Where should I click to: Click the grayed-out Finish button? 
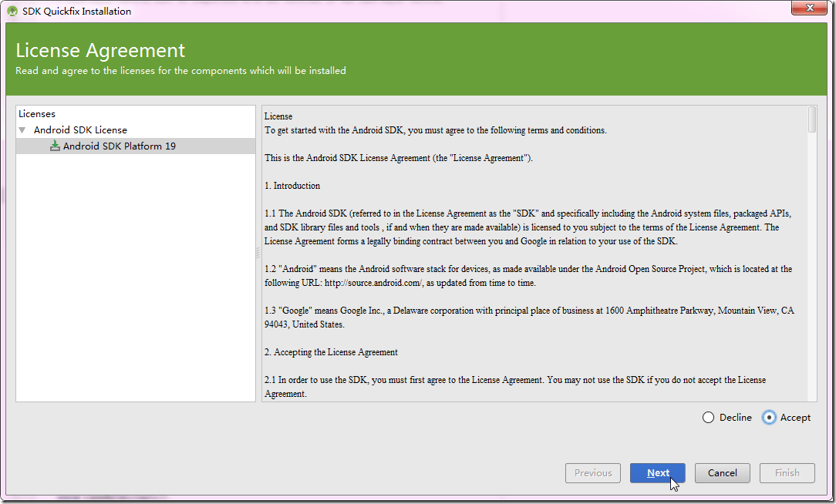[787, 473]
